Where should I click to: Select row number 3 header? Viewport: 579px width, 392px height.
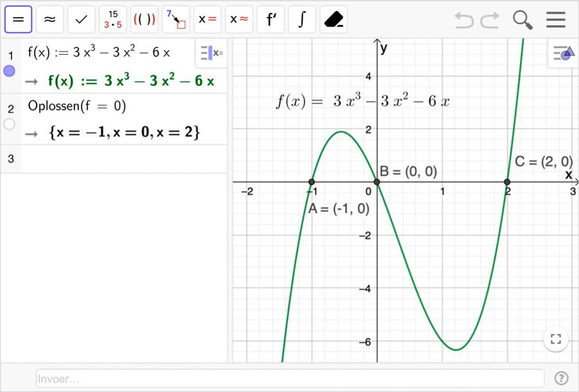click(x=11, y=159)
